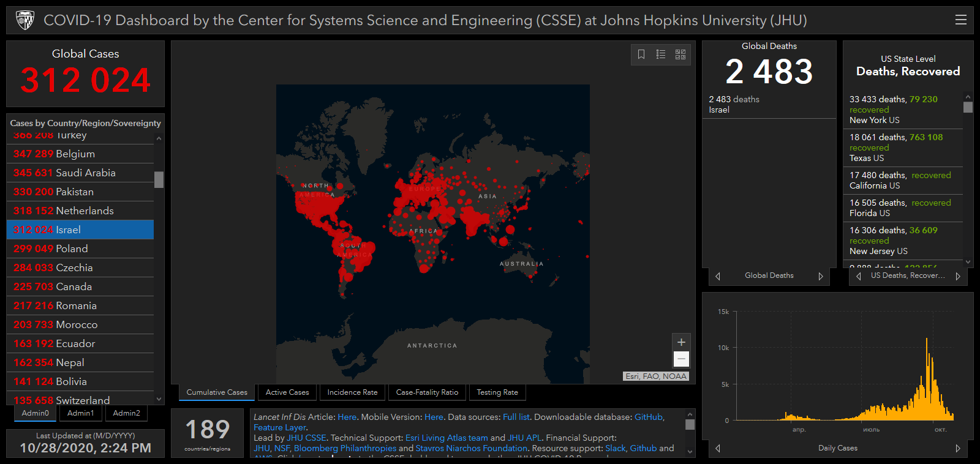Select Poland in the country list

pos(80,249)
